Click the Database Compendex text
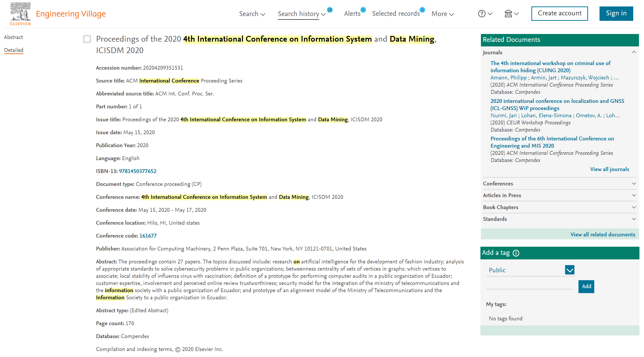The width and height of the screenshot is (644, 357). point(122,336)
